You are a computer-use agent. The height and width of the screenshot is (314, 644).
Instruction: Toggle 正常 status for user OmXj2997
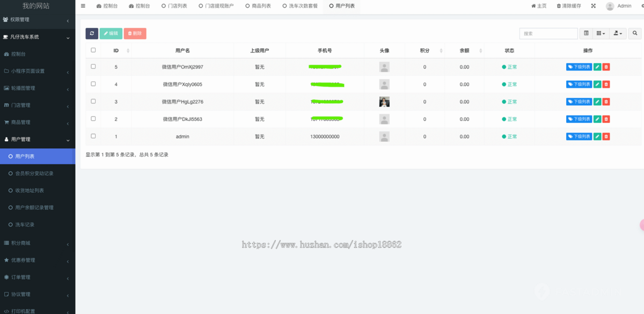click(x=509, y=67)
